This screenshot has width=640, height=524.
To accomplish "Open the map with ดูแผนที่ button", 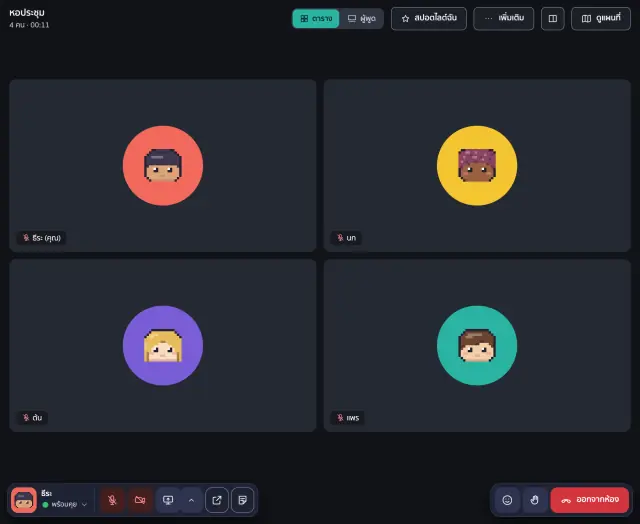I will (x=601, y=18).
